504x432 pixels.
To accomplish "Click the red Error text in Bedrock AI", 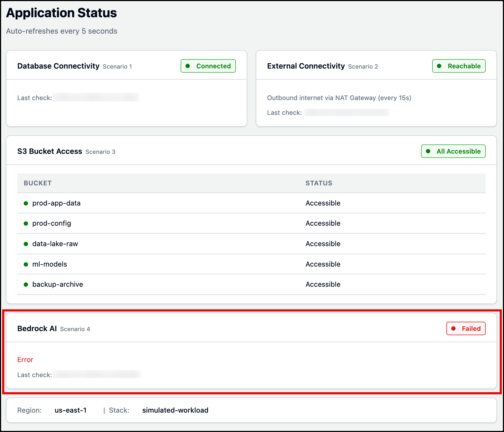I will click(25, 360).
